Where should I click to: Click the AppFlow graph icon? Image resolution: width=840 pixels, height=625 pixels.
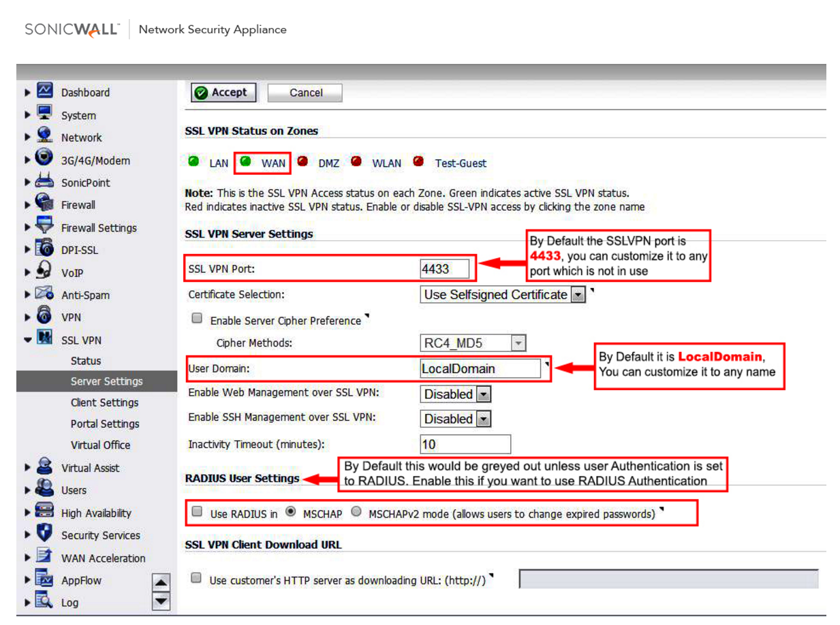pyautogui.click(x=44, y=579)
